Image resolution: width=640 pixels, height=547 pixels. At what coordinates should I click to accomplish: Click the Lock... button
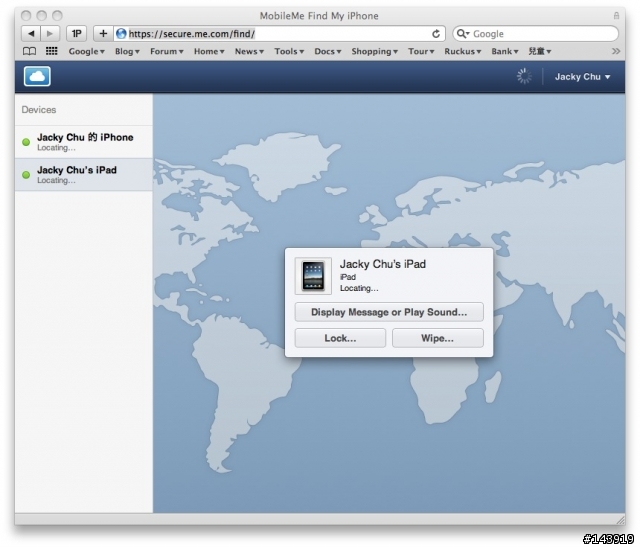click(x=340, y=338)
